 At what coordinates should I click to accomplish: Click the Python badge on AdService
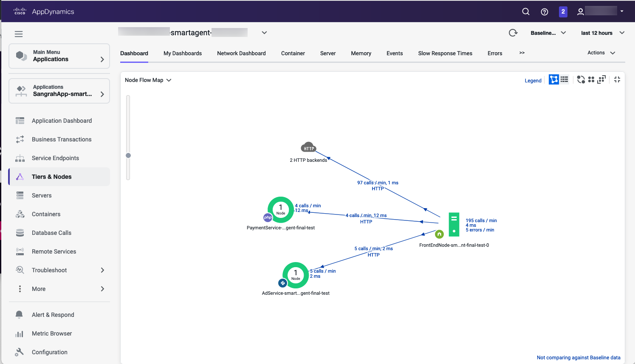click(x=282, y=283)
